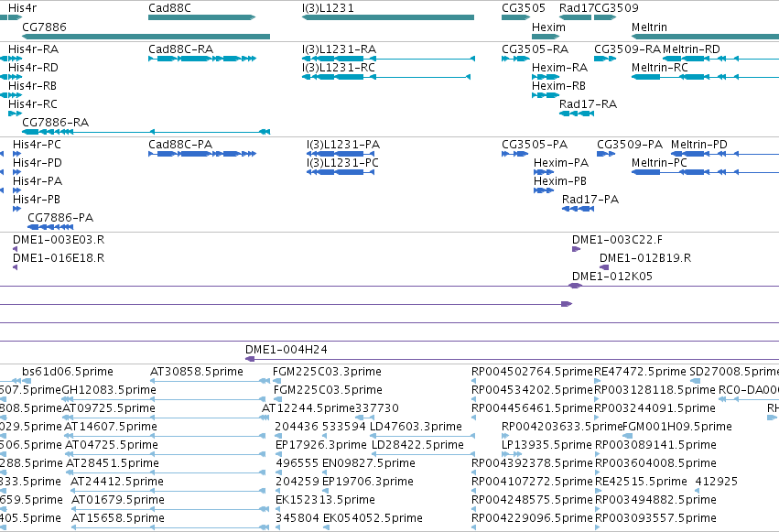Image resolution: width=779 pixels, height=532 pixels.
Task: Select EST AT30858.5prime
Action: [197, 372]
